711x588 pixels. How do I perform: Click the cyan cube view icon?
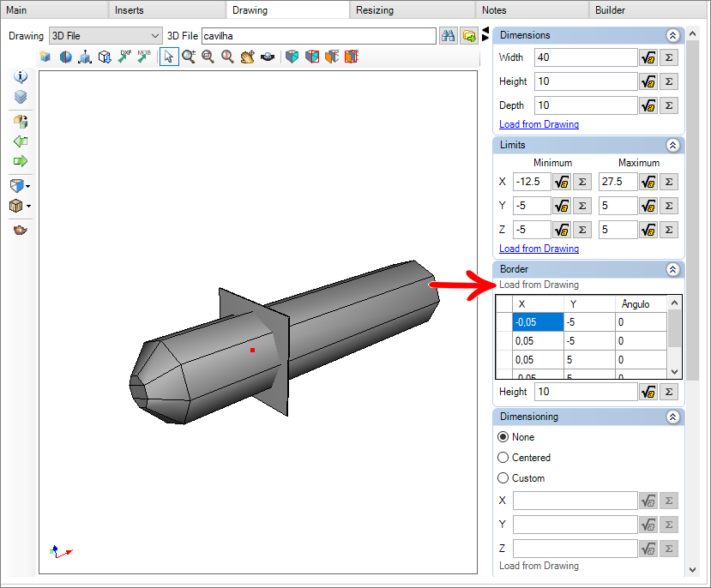pos(292,57)
